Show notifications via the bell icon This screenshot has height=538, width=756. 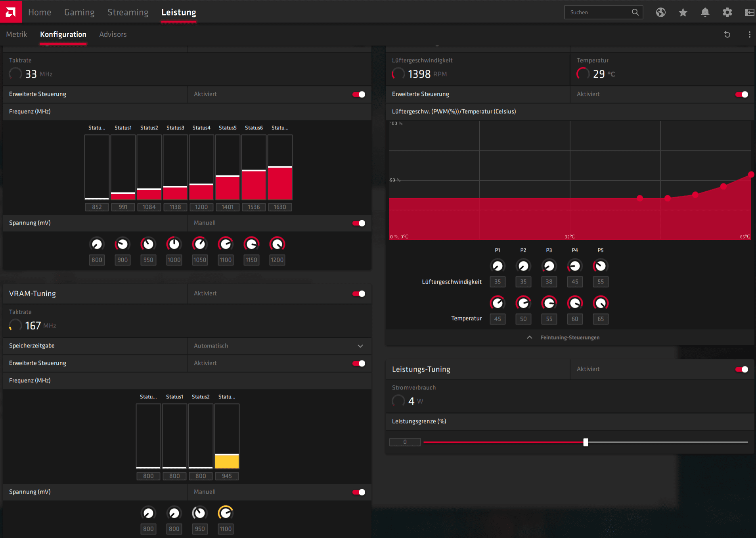click(x=705, y=12)
